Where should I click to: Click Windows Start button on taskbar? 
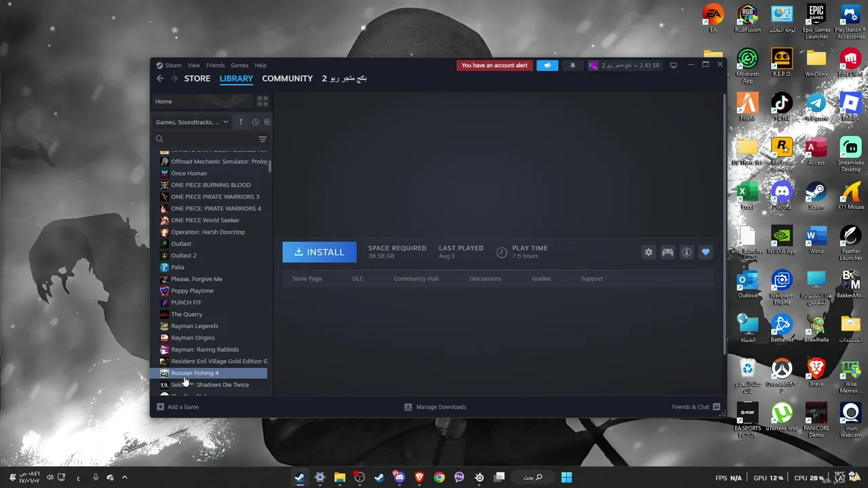pyautogui.click(x=566, y=477)
